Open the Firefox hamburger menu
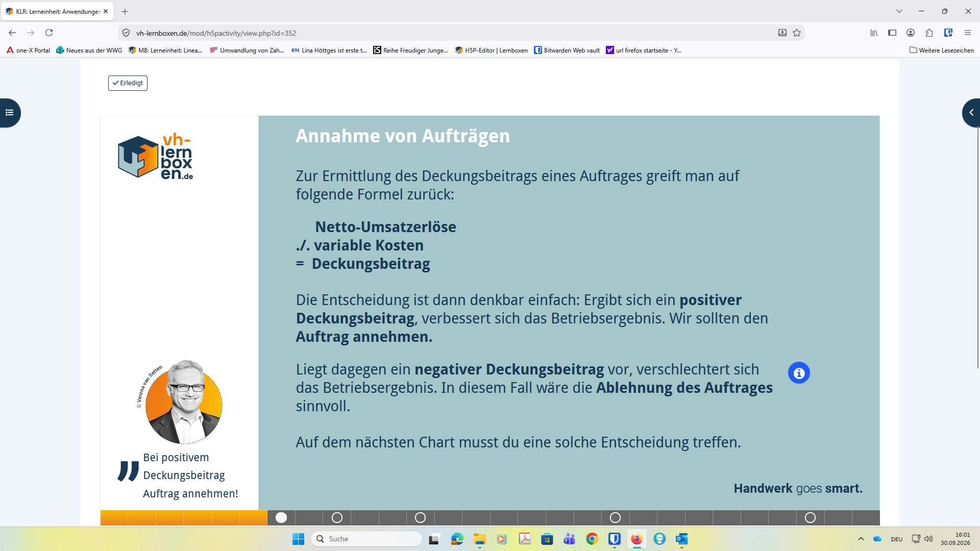Image resolution: width=980 pixels, height=551 pixels. [x=967, y=33]
